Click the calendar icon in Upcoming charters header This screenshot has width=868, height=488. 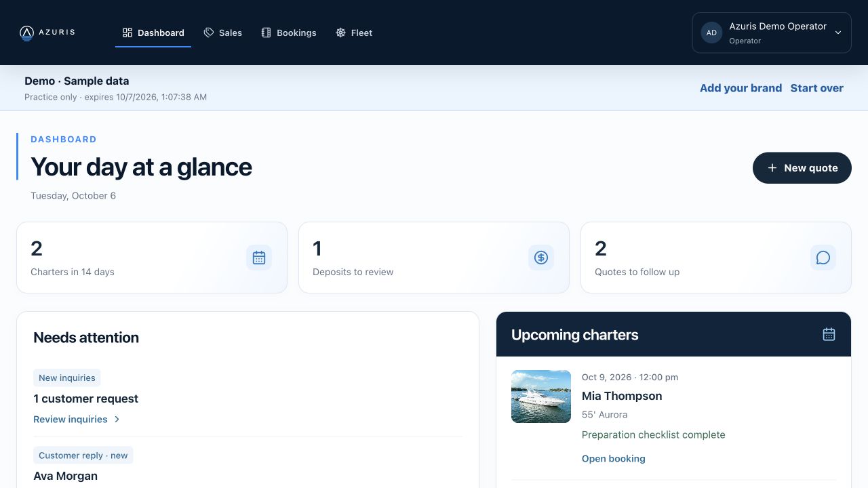click(829, 334)
